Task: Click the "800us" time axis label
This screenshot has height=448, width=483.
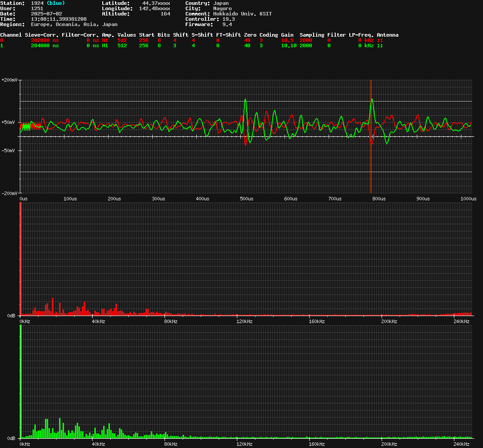Action: pyautogui.click(x=379, y=199)
